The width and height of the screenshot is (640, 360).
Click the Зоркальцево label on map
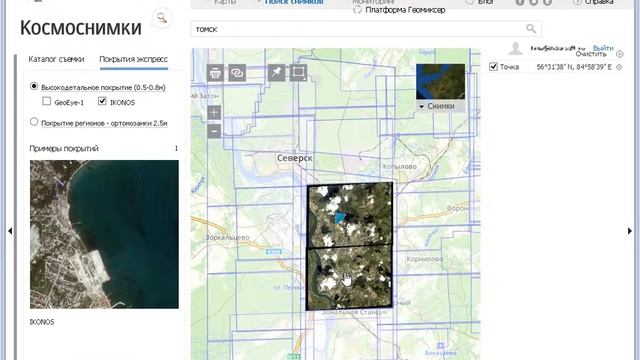coord(227,237)
